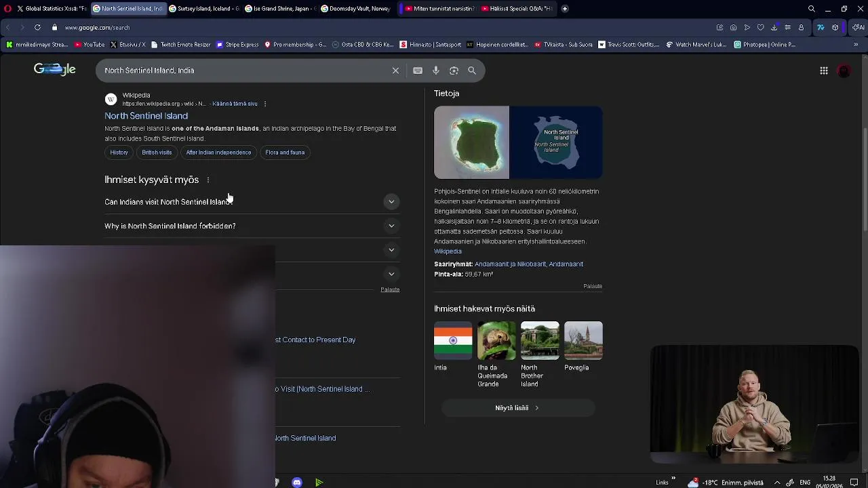Open Opera Flow send icon

click(747, 28)
